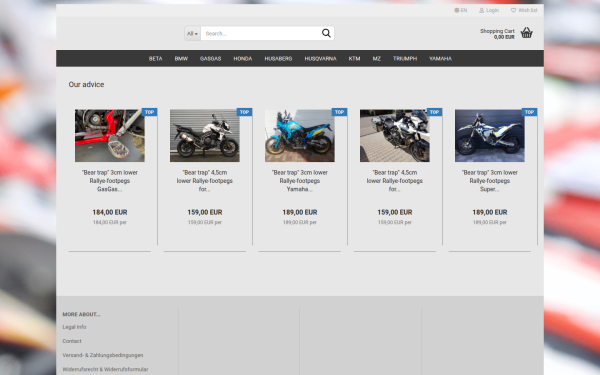Click the magnifier search icon

(326, 33)
